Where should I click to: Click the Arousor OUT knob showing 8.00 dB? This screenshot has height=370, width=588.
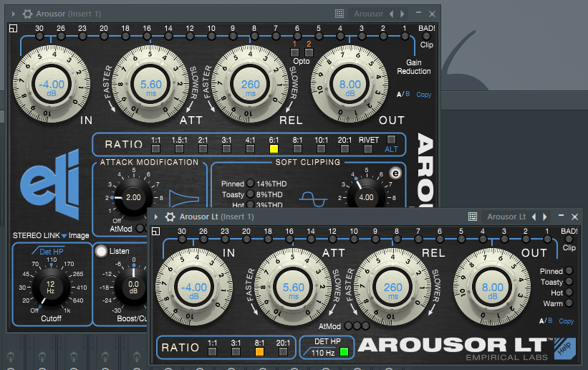(x=350, y=85)
